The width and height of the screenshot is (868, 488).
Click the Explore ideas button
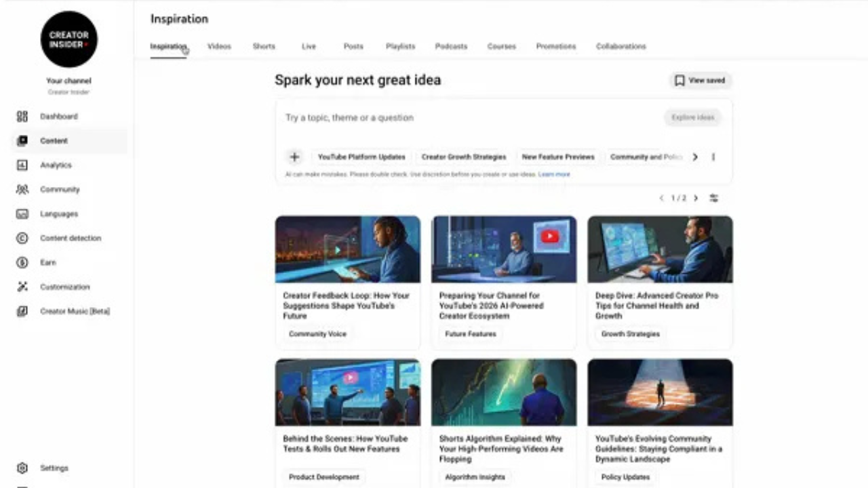point(693,118)
